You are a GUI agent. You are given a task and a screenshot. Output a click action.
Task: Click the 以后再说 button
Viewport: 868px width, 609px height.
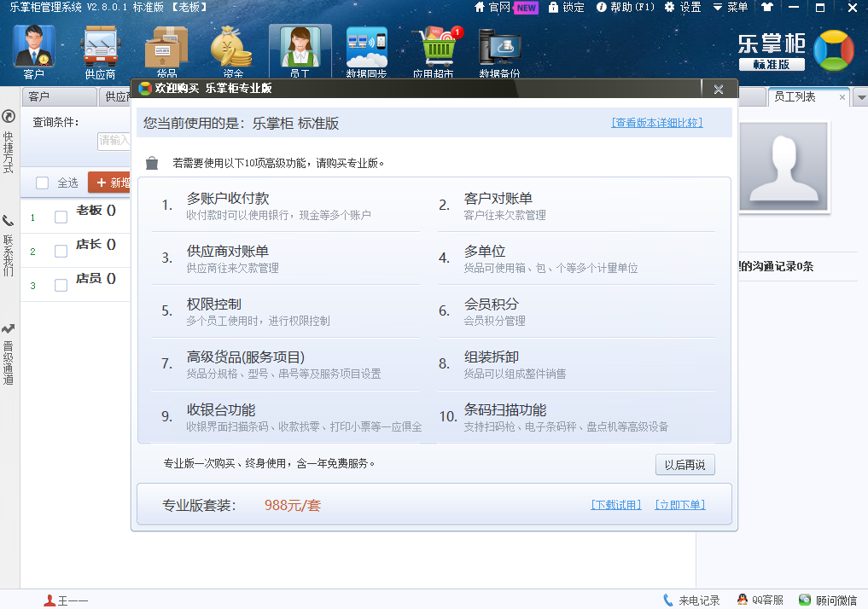(684, 465)
